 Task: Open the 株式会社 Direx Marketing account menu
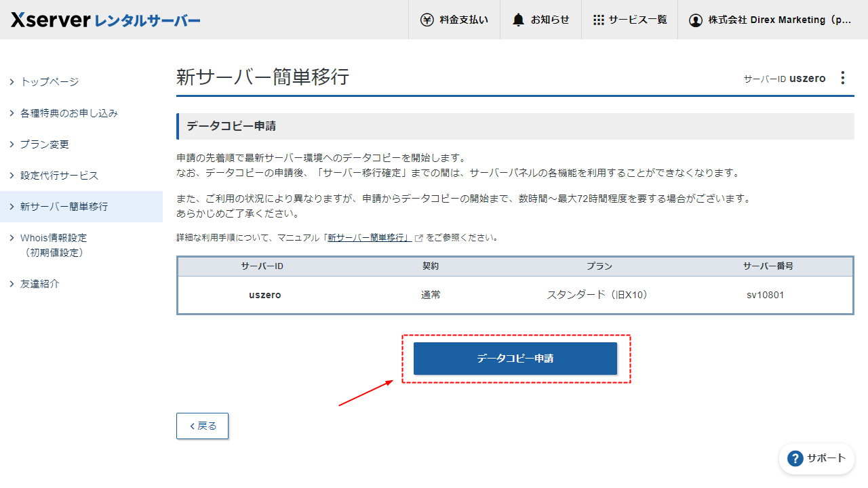(x=772, y=20)
